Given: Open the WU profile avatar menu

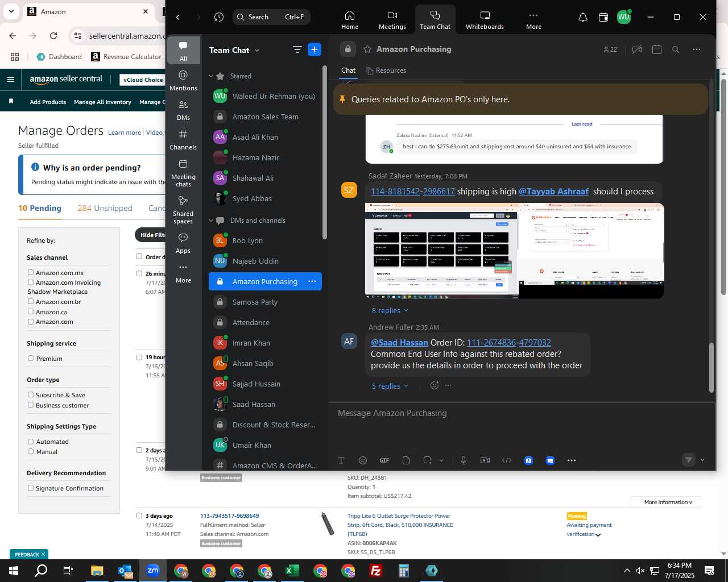Looking at the screenshot, I should [x=624, y=17].
